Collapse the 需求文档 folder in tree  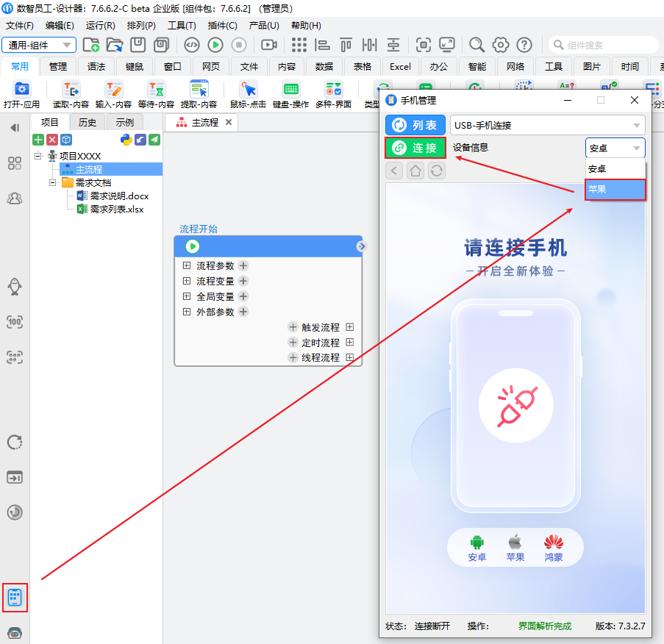click(x=53, y=182)
